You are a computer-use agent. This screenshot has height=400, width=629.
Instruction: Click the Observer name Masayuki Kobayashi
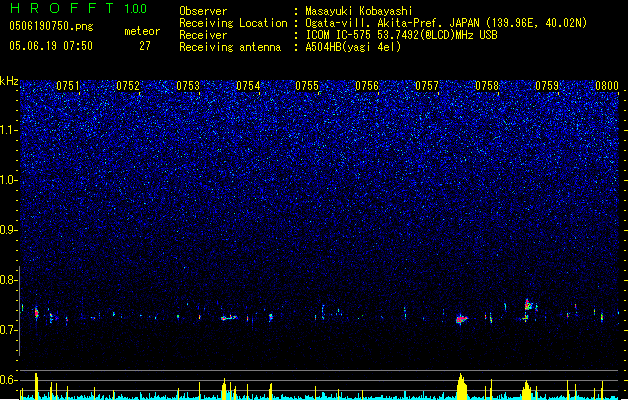click(359, 11)
